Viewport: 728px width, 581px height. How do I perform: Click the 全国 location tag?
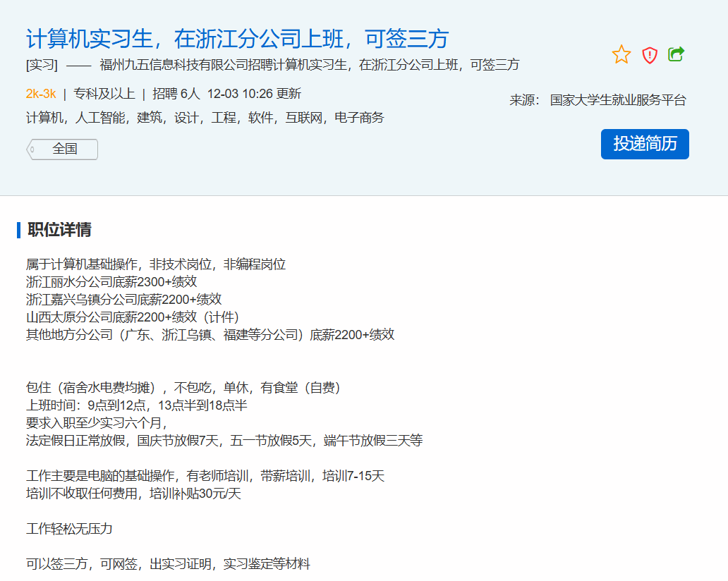point(63,149)
